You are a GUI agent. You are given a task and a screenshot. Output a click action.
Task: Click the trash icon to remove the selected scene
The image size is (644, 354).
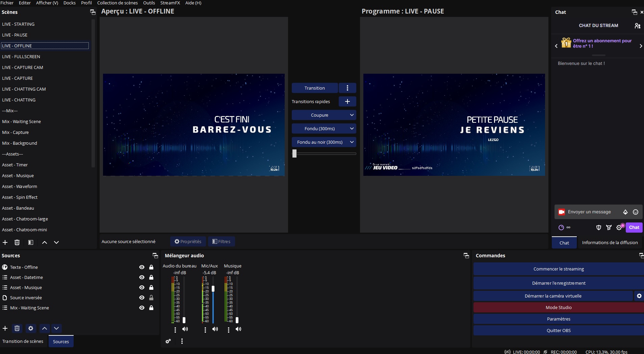pyautogui.click(x=17, y=242)
